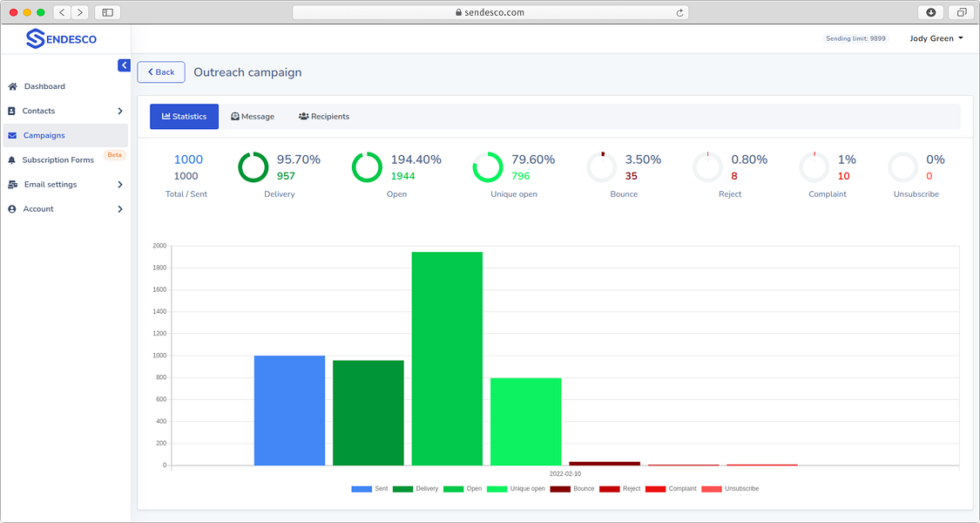Toggle the Bounce series in chart legend
Screen dimensions: 980x523
click(x=572, y=489)
